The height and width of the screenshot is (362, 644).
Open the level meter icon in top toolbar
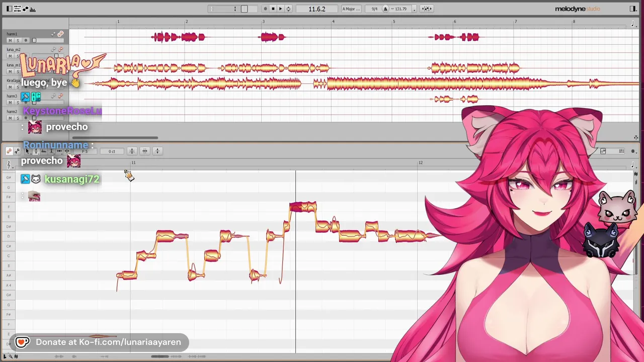33,9
